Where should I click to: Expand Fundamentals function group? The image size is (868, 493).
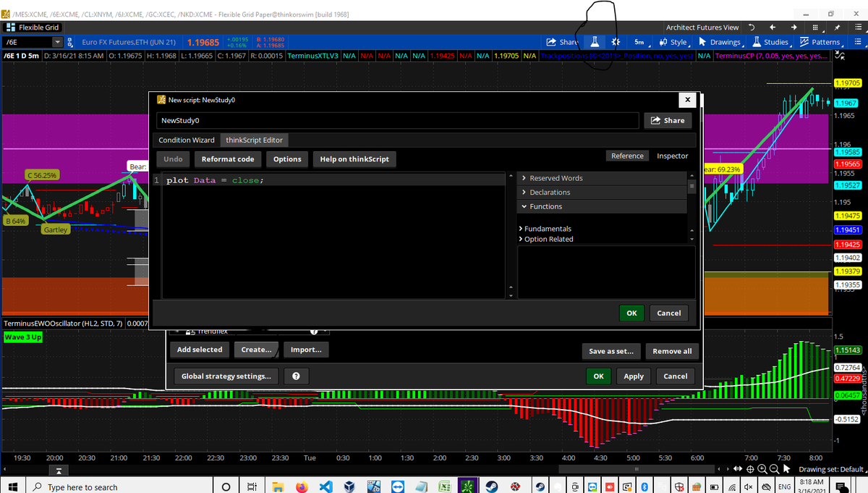pos(546,229)
